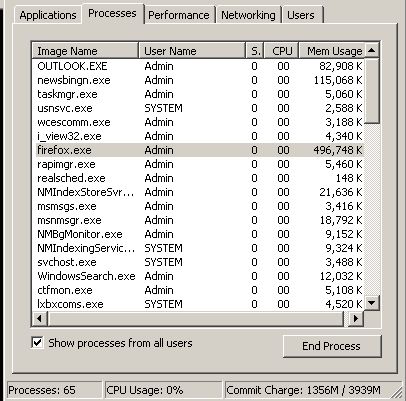406x401 pixels.
Task: Sort by User Name column header
Action: tap(192, 51)
